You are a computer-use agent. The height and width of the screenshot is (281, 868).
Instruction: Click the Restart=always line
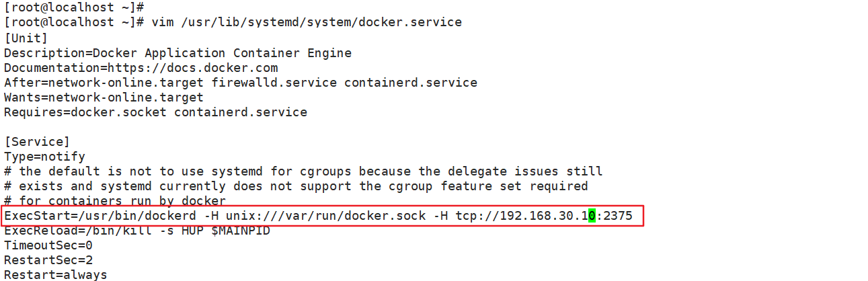[x=55, y=275]
